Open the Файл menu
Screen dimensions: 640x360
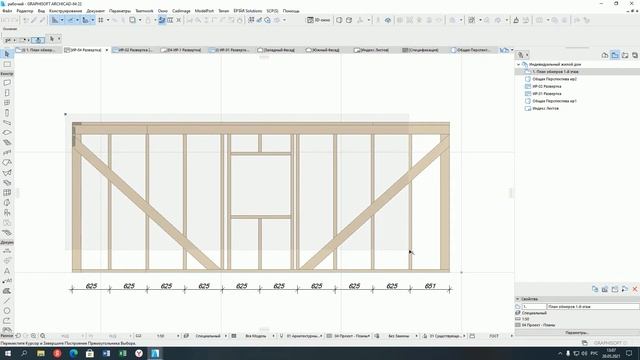[x=7, y=11]
